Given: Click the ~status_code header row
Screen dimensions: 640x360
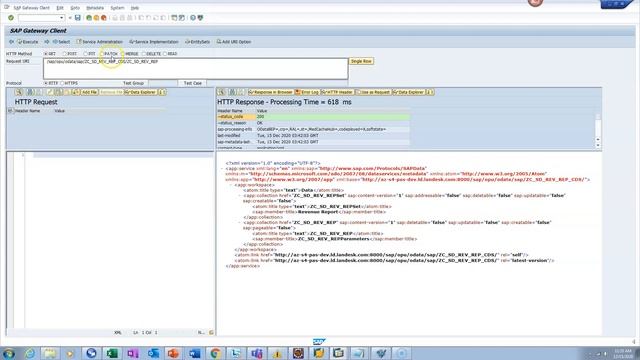Looking at the screenshot, I should [313, 117].
